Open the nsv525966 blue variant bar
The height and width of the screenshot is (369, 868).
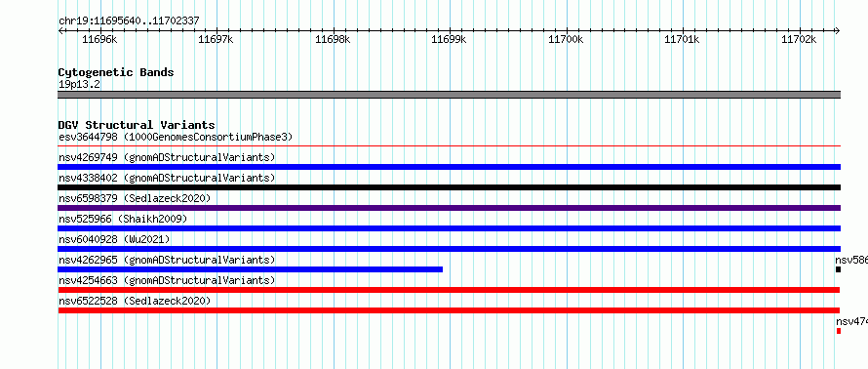(x=450, y=228)
